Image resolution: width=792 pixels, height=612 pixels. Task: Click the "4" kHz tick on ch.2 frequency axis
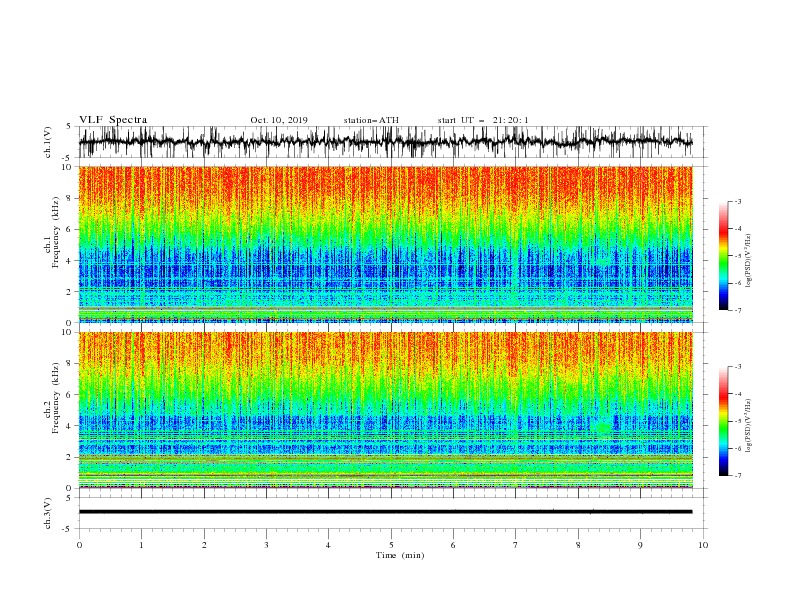pyautogui.click(x=70, y=426)
